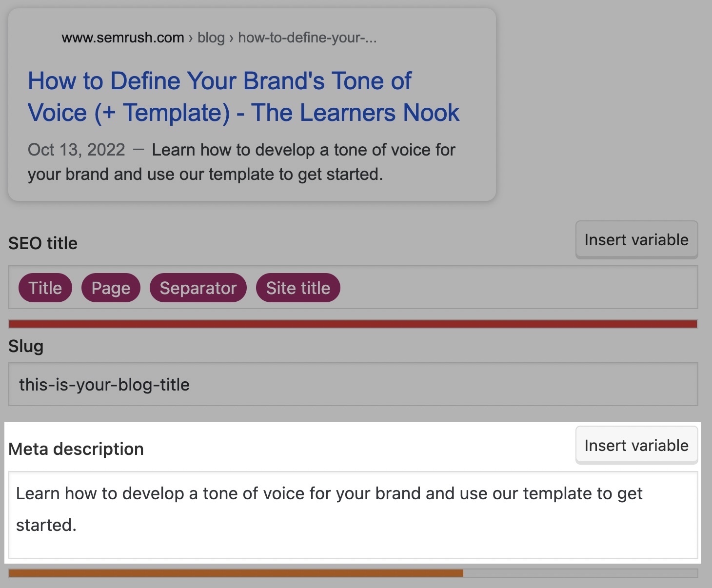Click the Title variable pill
Viewport: 712px width, 588px height.
pyautogui.click(x=45, y=288)
